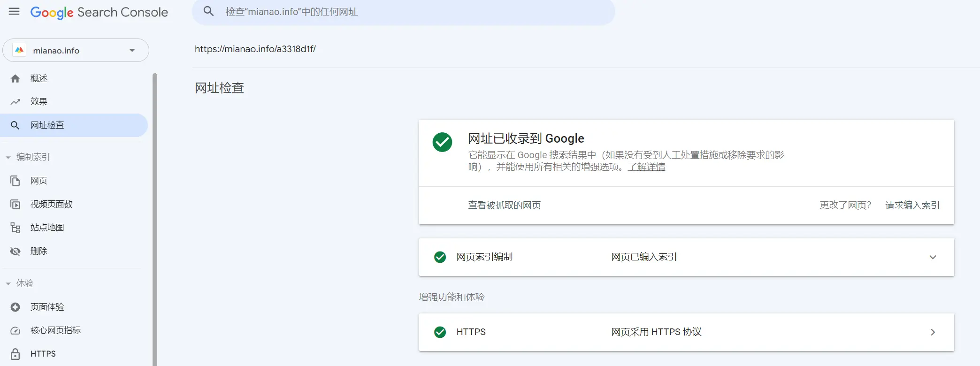Open the hamburger main menu
The width and height of the screenshot is (980, 366).
point(14,11)
